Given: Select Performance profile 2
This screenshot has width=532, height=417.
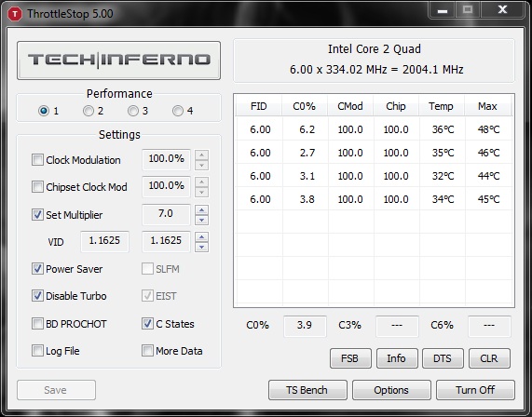Looking at the screenshot, I should pyautogui.click(x=89, y=111).
